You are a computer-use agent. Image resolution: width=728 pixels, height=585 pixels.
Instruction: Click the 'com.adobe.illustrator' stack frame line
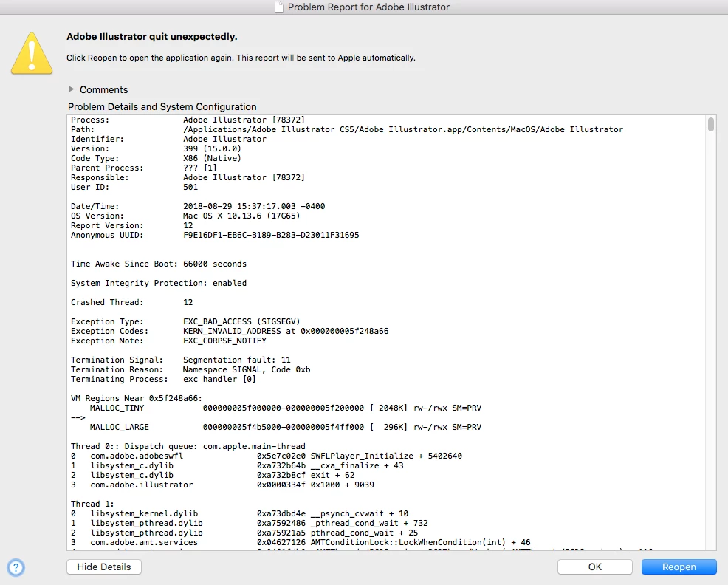pyautogui.click(x=222, y=485)
